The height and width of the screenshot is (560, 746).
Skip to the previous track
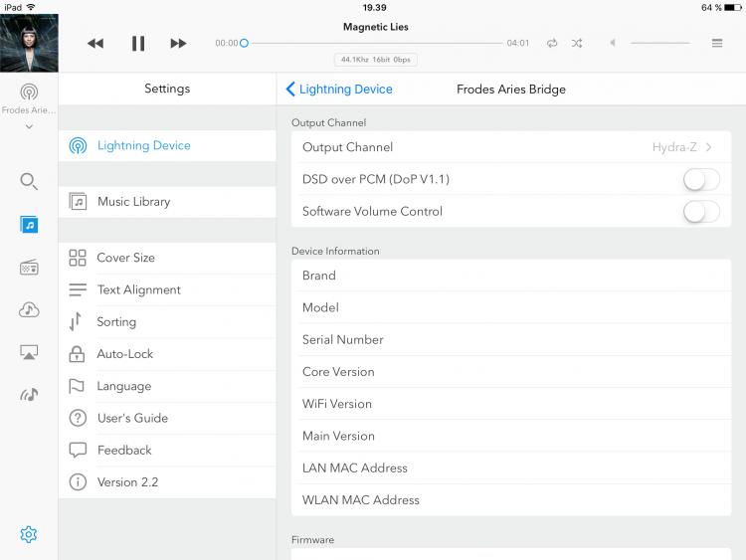point(95,44)
